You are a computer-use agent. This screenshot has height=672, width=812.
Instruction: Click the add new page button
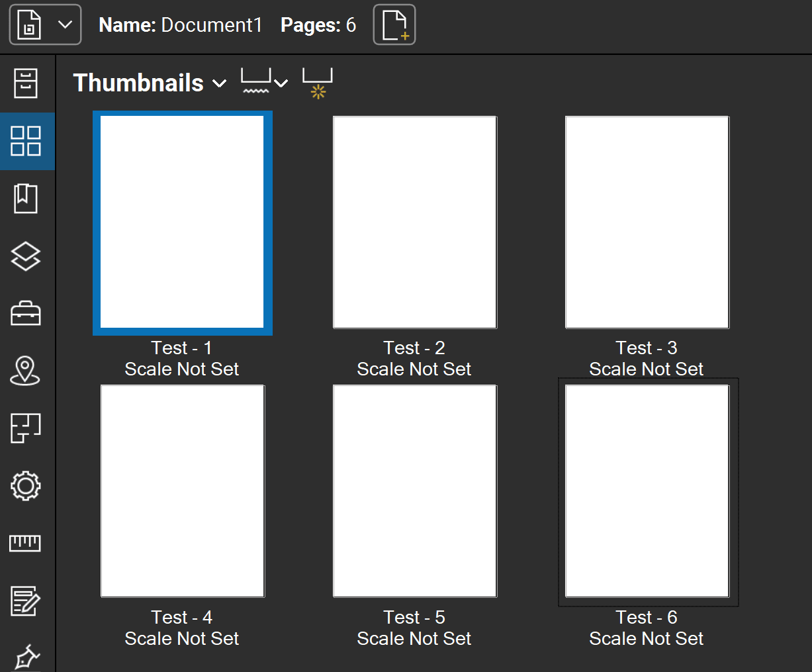394,24
